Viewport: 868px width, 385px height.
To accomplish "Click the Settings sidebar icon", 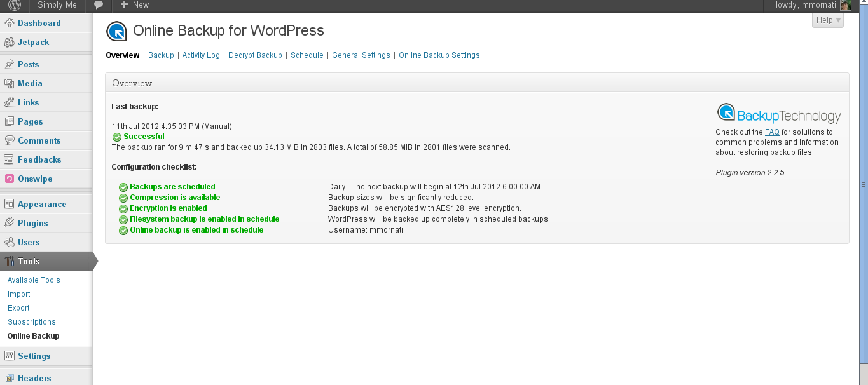I will [10, 356].
